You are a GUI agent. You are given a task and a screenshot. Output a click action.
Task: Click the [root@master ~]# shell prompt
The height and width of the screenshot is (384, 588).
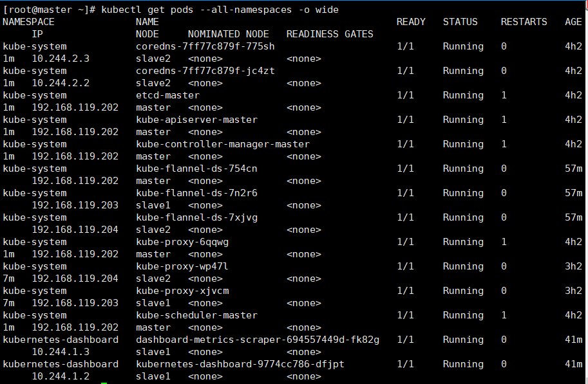point(49,10)
